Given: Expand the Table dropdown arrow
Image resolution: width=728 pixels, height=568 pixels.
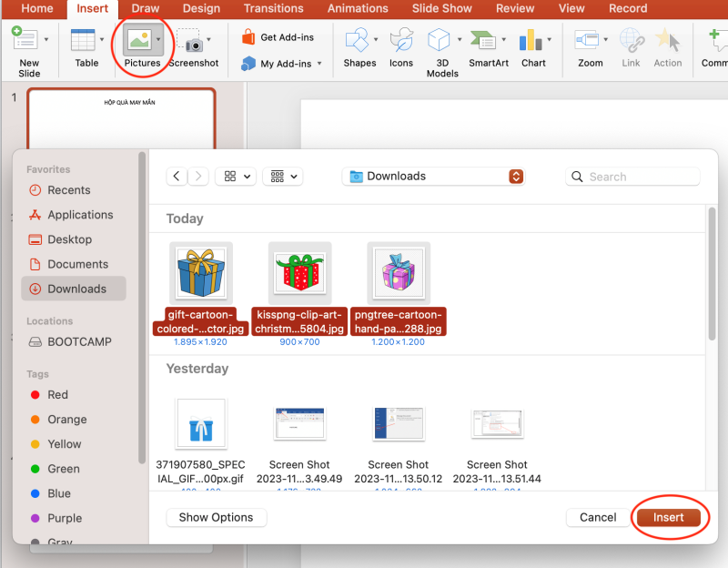Looking at the screenshot, I should [x=102, y=39].
